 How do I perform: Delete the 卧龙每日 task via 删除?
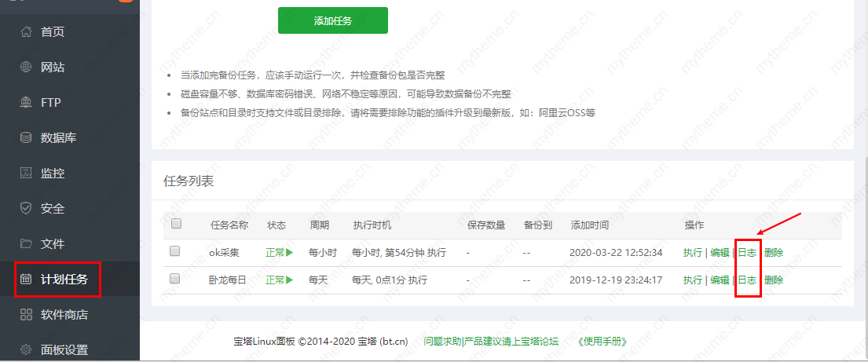click(773, 280)
